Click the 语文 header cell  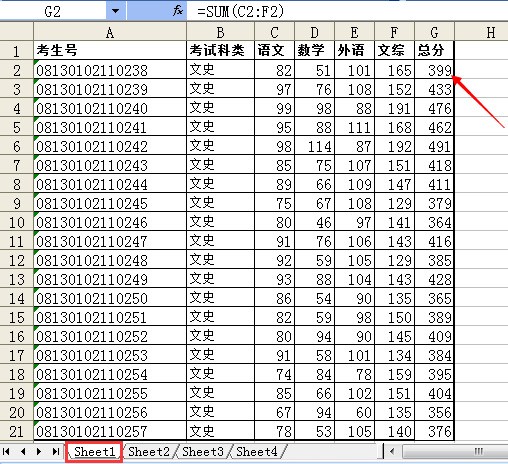tap(274, 51)
